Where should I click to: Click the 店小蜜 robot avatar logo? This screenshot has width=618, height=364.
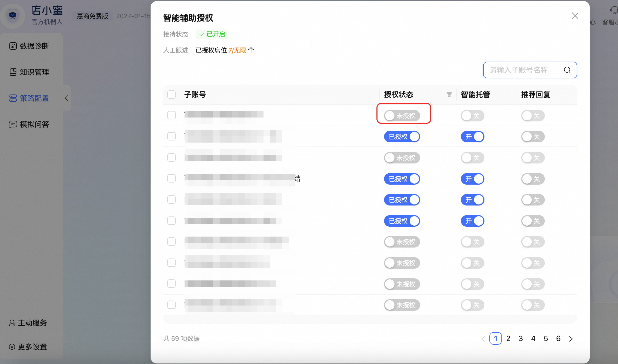click(13, 16)
